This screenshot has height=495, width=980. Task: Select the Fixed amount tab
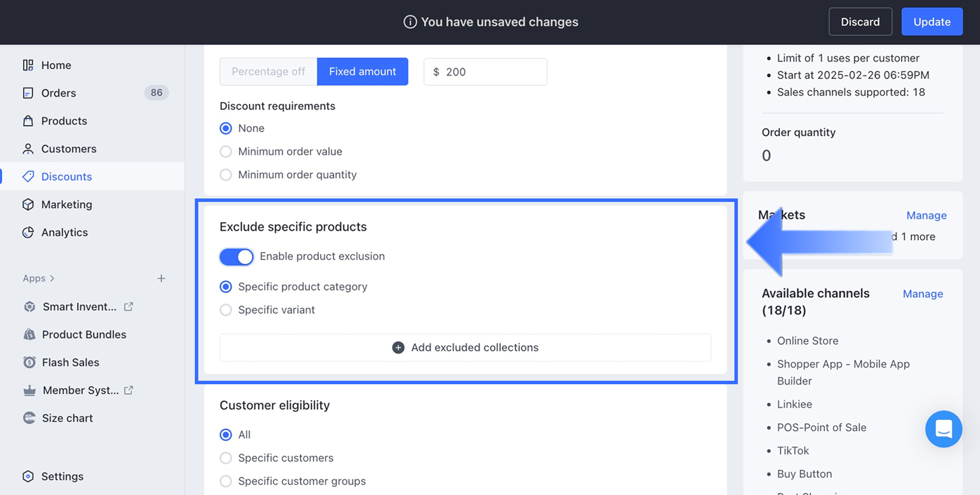click(363, 72)
